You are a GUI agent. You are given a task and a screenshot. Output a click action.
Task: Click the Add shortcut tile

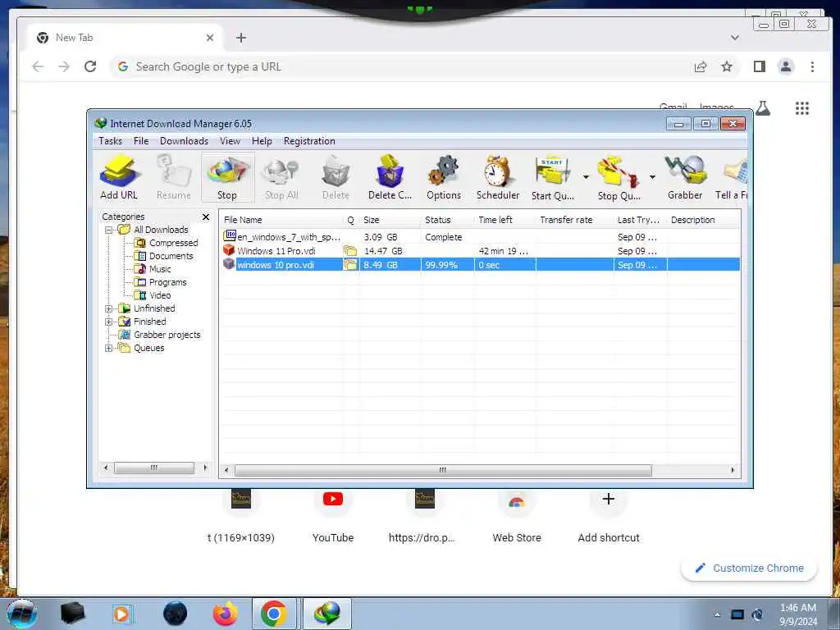[609, 515]
